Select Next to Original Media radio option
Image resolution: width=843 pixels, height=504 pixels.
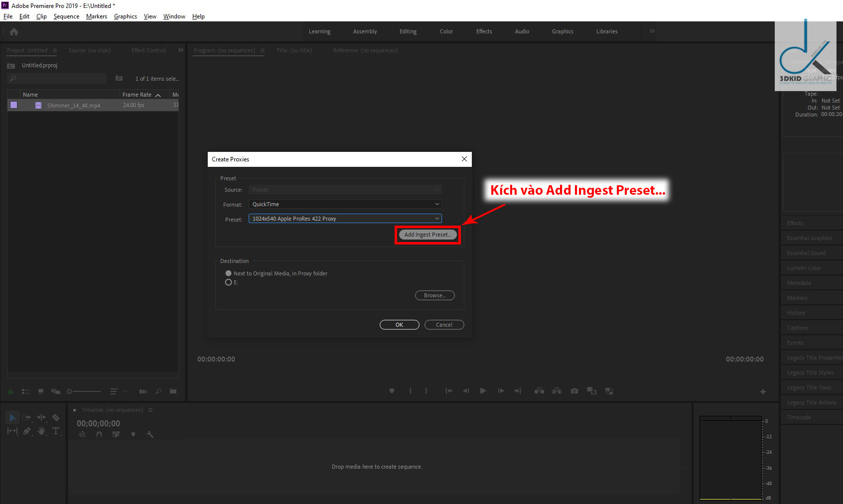point(228,273)
